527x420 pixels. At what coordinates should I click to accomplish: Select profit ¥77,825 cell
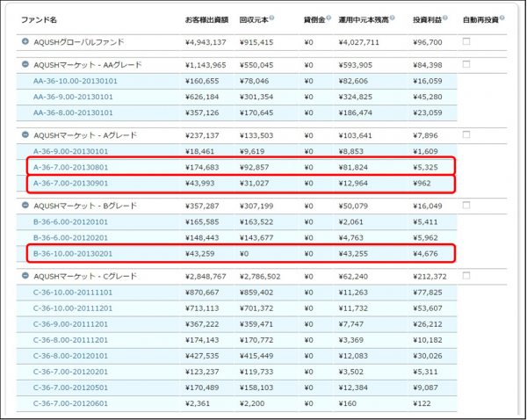coord(428,293)
